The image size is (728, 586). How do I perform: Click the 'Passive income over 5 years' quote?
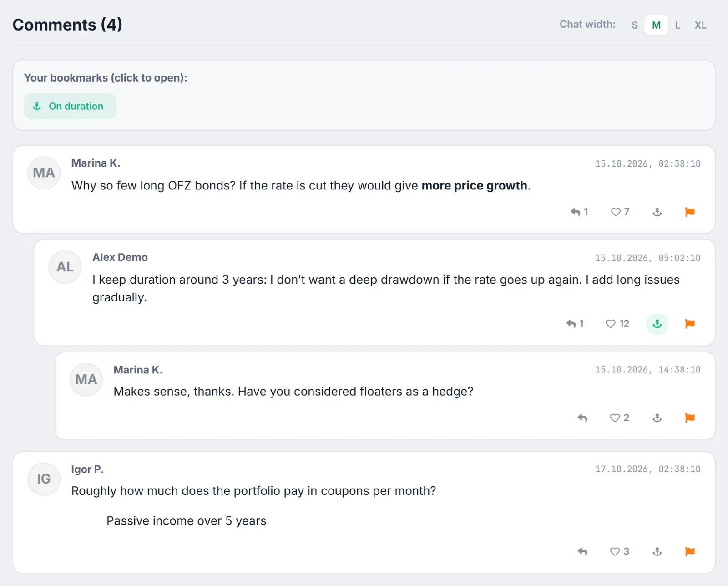click(x=186, y=521)
